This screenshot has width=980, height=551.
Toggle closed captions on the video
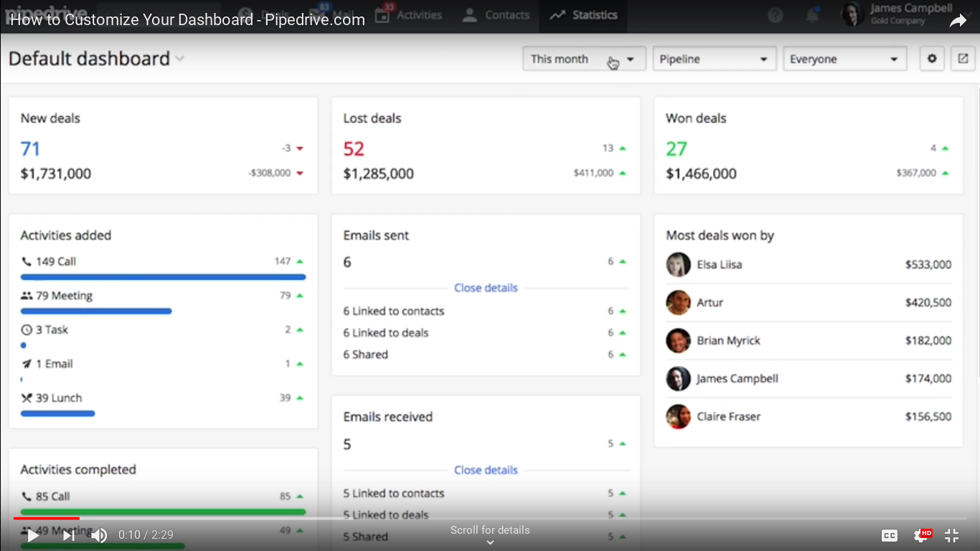889,535
